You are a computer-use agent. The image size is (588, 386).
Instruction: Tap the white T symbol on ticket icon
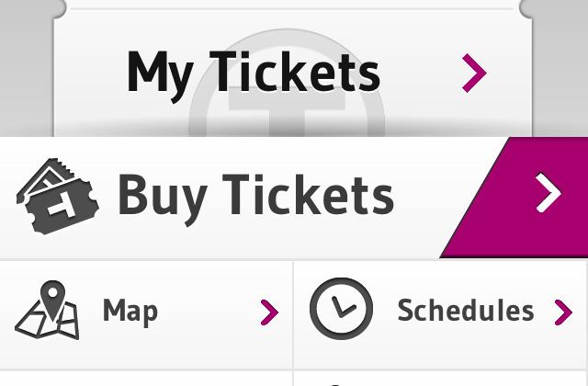[63, 206]
